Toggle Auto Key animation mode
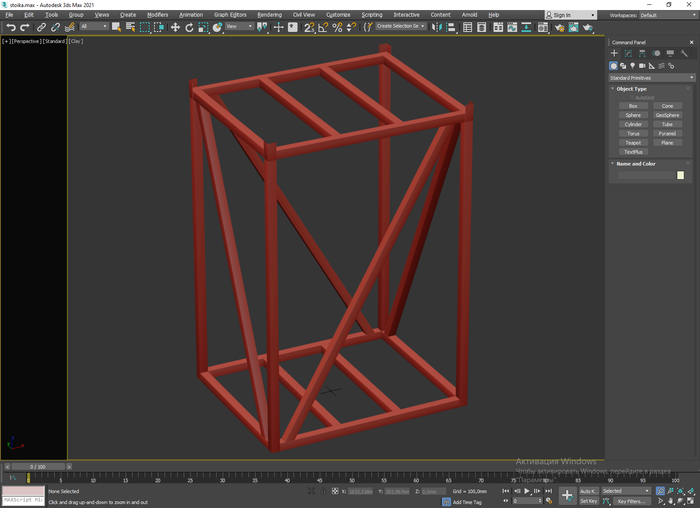The height and width of the screenshot is (508, 700). tap(588, 491)
